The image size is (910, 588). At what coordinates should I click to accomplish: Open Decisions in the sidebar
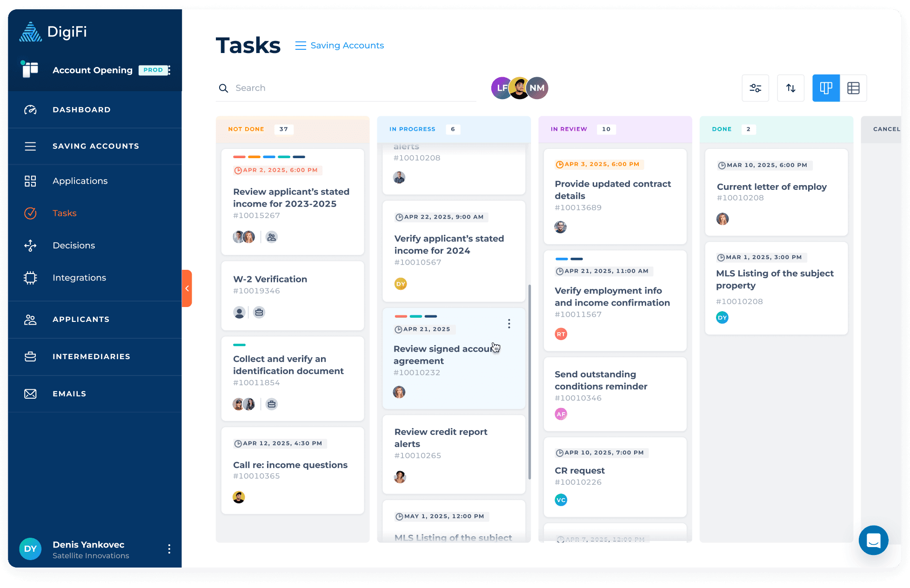(95, 245)
